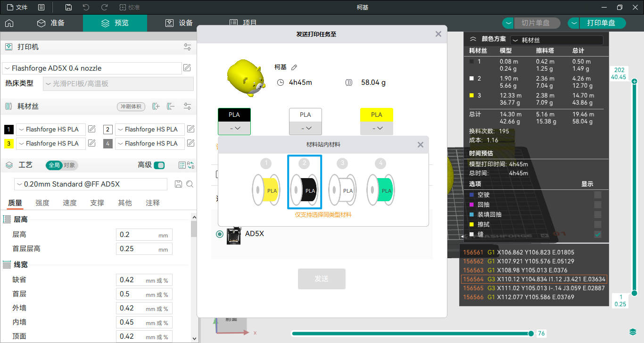Image resolution: width=644 pixels, height=343 pixels.
Task: Edit filament 3 preset
Action: pyautogui.click(x=92, y=143)
